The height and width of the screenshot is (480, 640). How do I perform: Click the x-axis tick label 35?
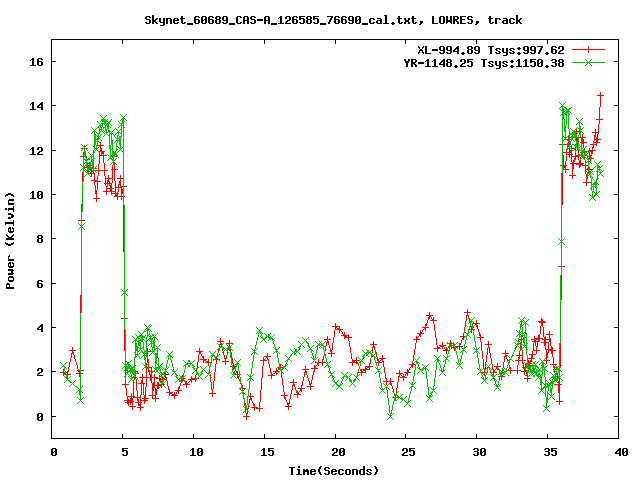(x=550, y=452)
